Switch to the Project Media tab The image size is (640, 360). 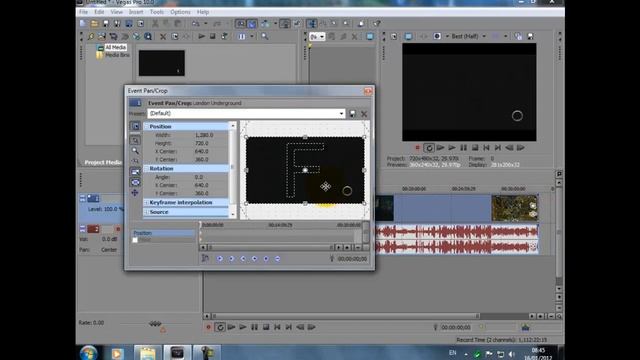102,162
